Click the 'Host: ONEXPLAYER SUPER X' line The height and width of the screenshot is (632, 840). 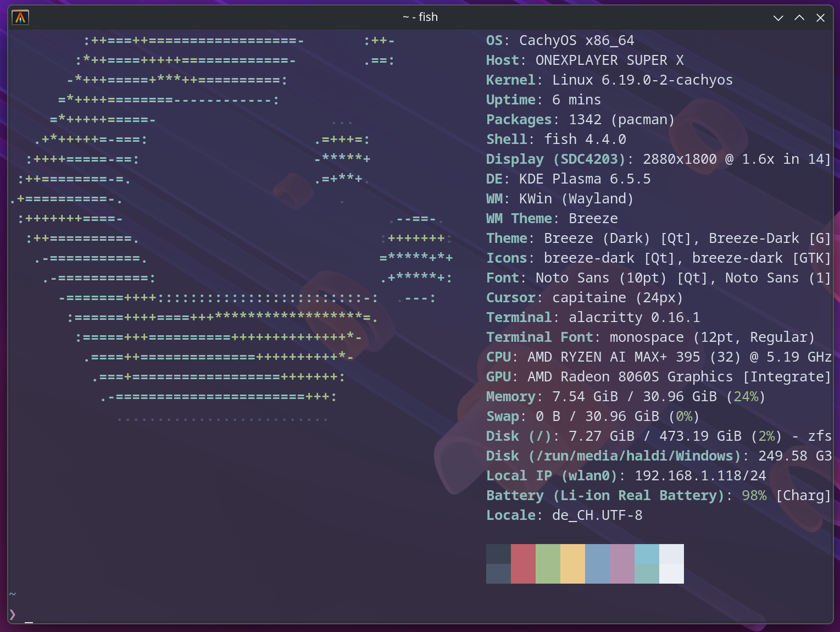coord(585,60)
